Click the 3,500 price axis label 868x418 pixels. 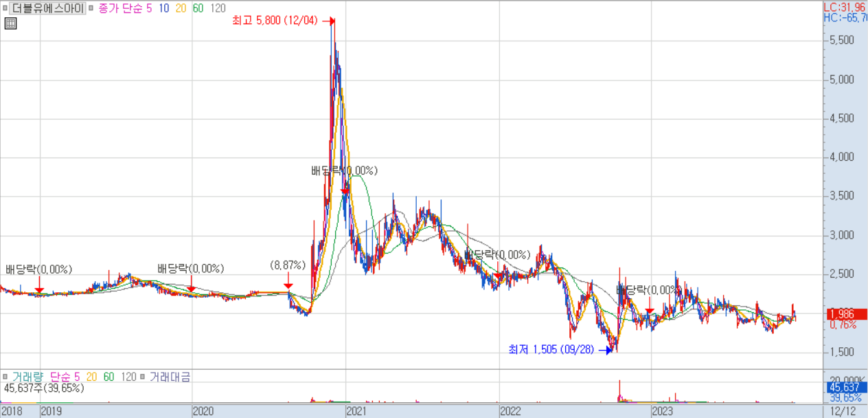click(x=842, y=197)
